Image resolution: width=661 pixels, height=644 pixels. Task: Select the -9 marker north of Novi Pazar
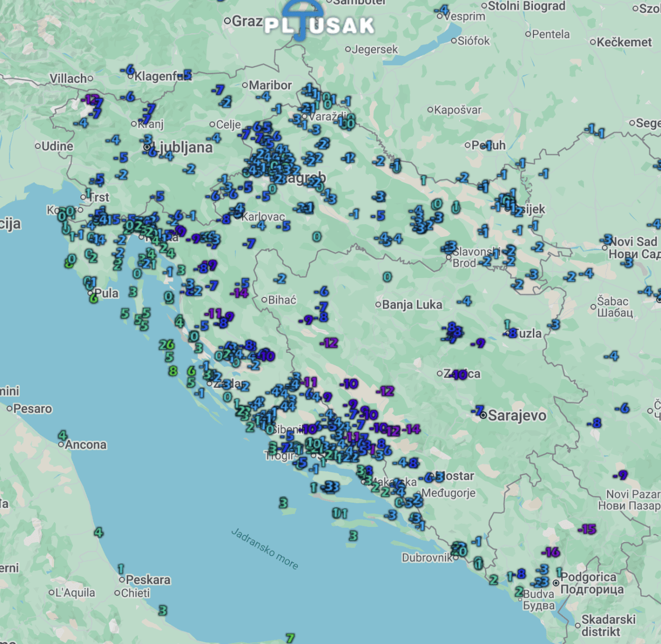620,475
